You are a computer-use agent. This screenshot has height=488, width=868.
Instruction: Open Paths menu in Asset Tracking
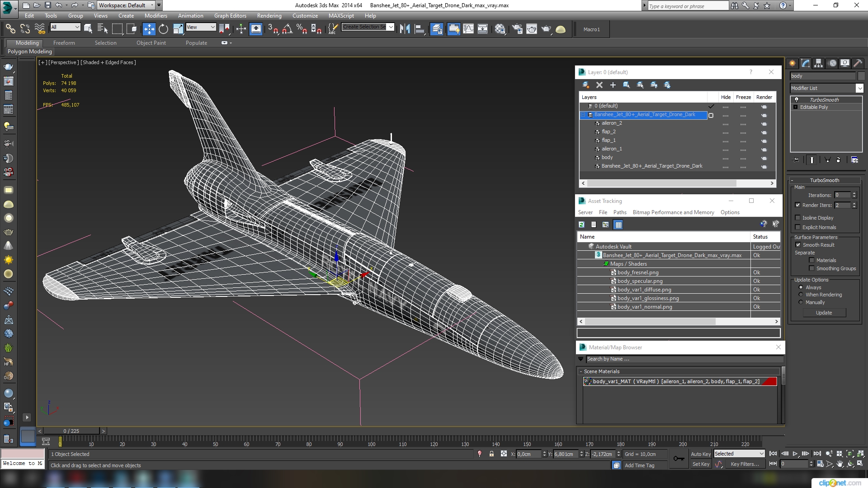(x=620, y=212)
